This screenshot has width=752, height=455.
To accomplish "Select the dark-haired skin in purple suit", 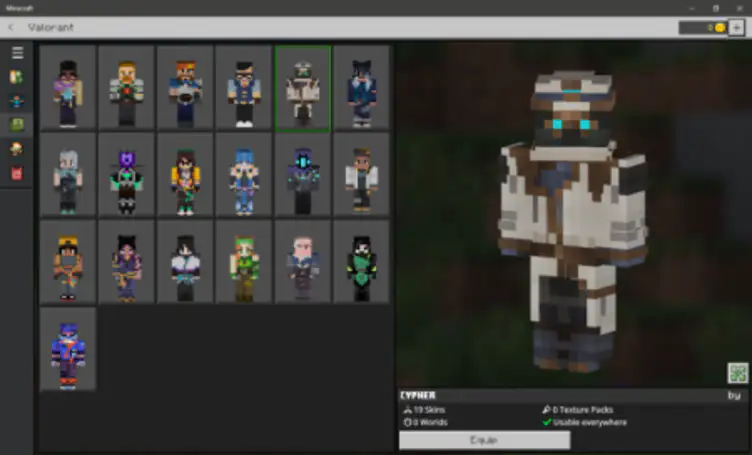I will coord(126,262).
